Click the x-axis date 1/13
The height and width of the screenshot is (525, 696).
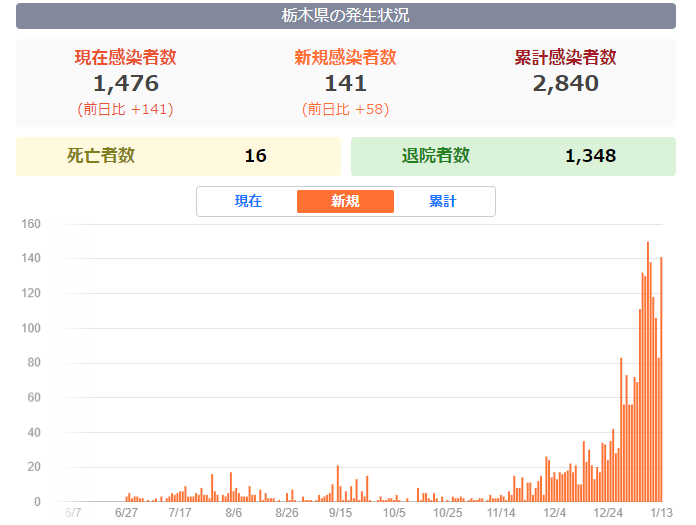pos(662,513)
